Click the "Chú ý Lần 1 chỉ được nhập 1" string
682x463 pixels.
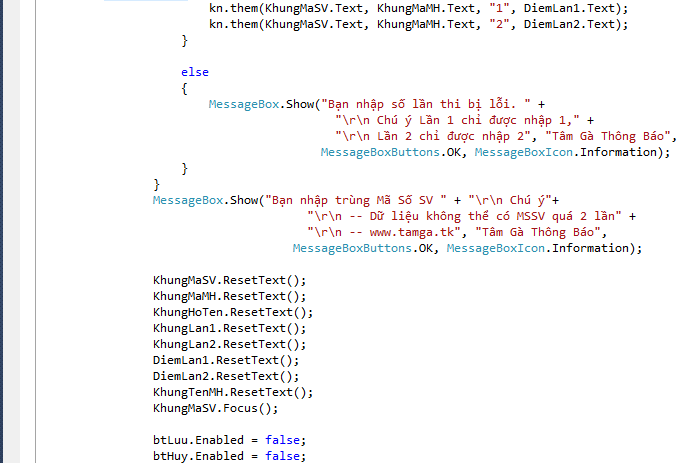457,121
